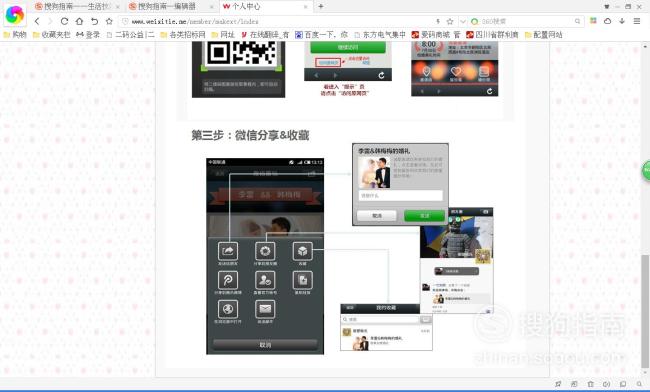Click the wedding share dialog image

pos(400,184)
